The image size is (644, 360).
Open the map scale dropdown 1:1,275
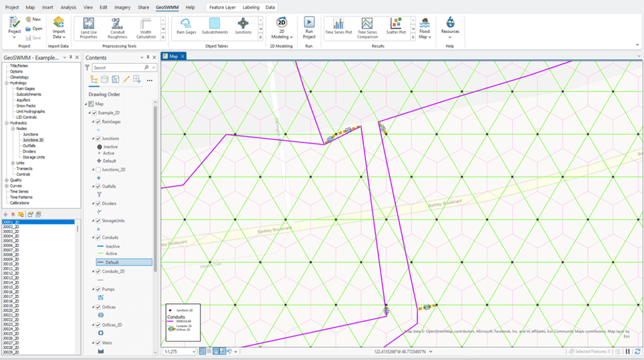click(193, 351)
